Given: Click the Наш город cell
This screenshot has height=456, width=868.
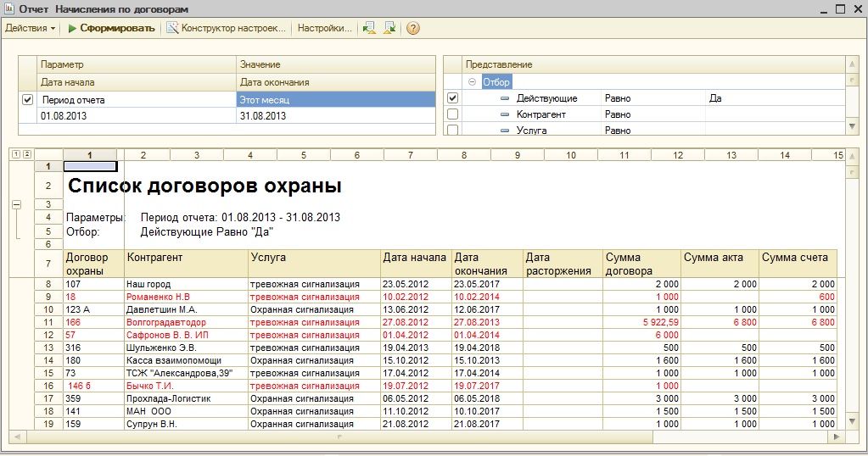Looking at the screenshot, I should click(186, 284).
